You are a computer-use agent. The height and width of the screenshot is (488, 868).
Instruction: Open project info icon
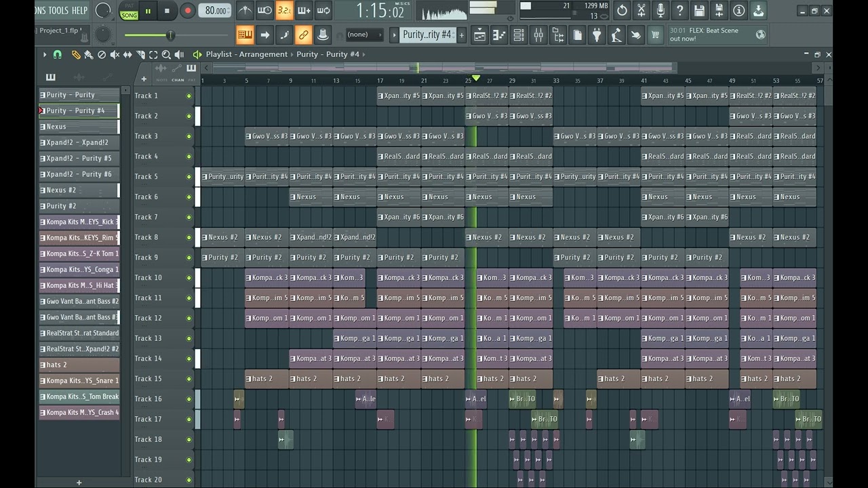739,10
